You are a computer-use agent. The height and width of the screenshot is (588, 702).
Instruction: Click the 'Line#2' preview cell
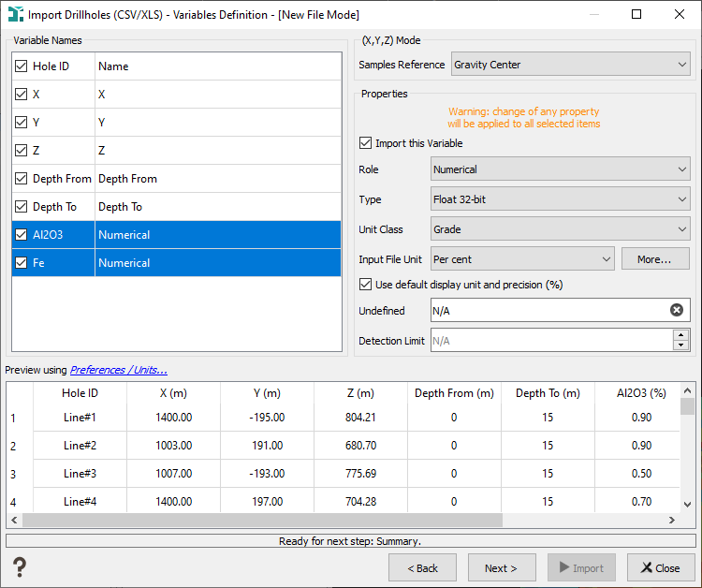[80, 446]
